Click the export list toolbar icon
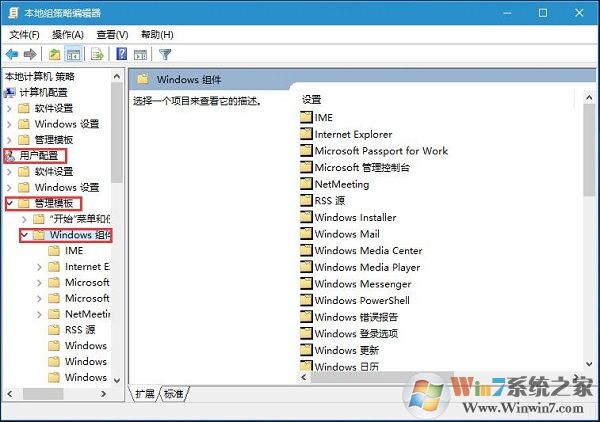Screen dimensions: 600x422 98,54
